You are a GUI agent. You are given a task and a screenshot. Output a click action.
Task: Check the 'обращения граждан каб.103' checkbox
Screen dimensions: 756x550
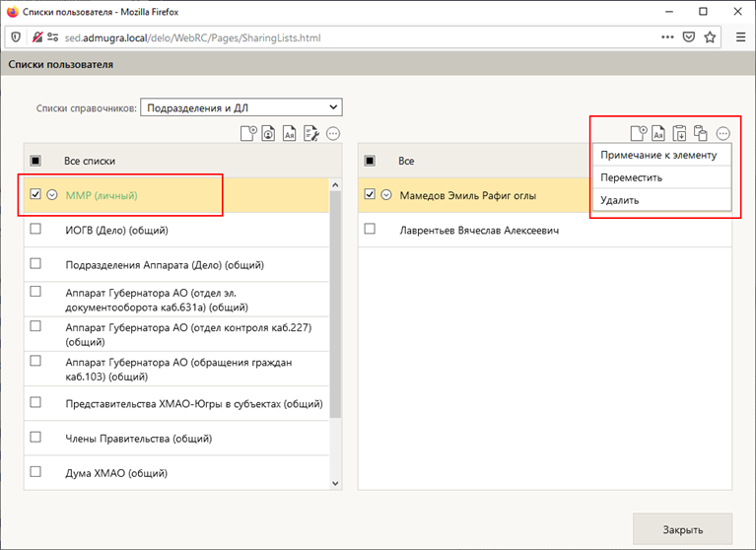[x=35, y=361]
